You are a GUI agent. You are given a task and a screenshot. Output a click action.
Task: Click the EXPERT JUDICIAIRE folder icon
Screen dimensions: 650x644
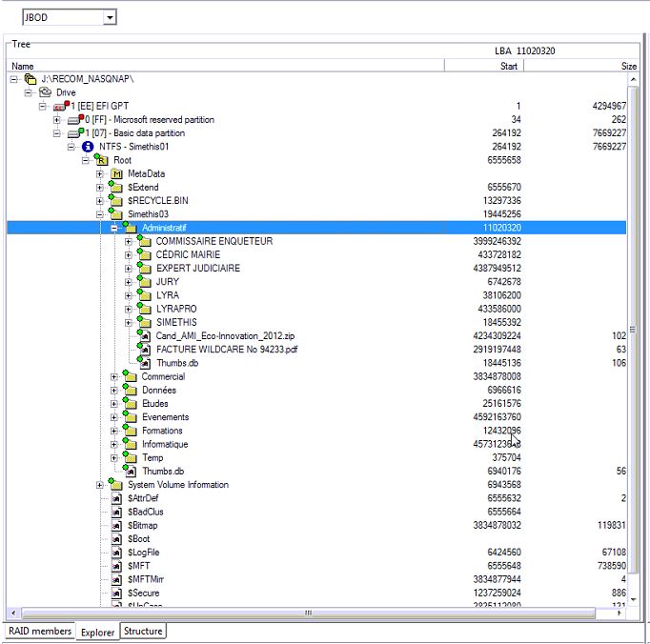tap(144, 268)
